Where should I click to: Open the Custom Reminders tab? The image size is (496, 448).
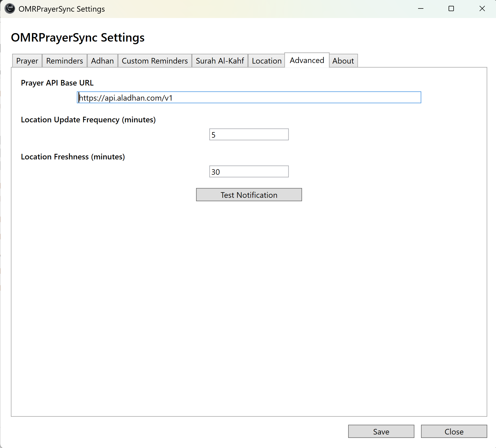point(155,61)
